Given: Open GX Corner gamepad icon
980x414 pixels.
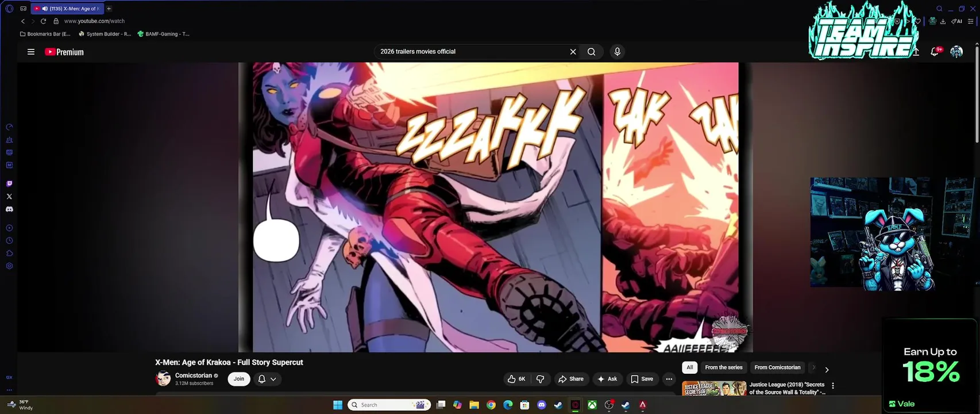Looking at the screenshot, I should (x=23, y=9).
